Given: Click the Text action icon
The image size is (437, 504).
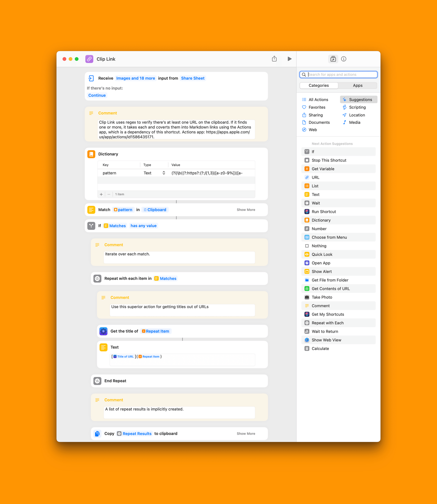Looking at the screenshot, I should click(104, 347).
